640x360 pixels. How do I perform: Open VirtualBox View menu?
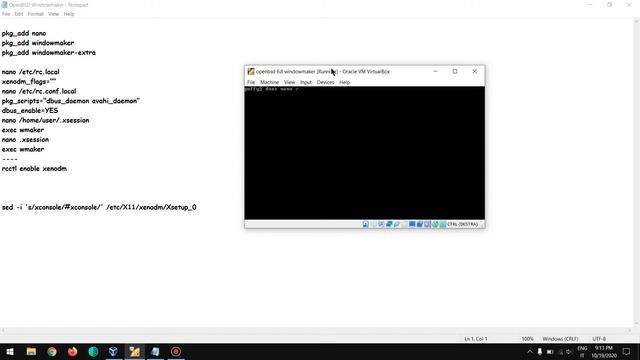click(x=289, y=82)
